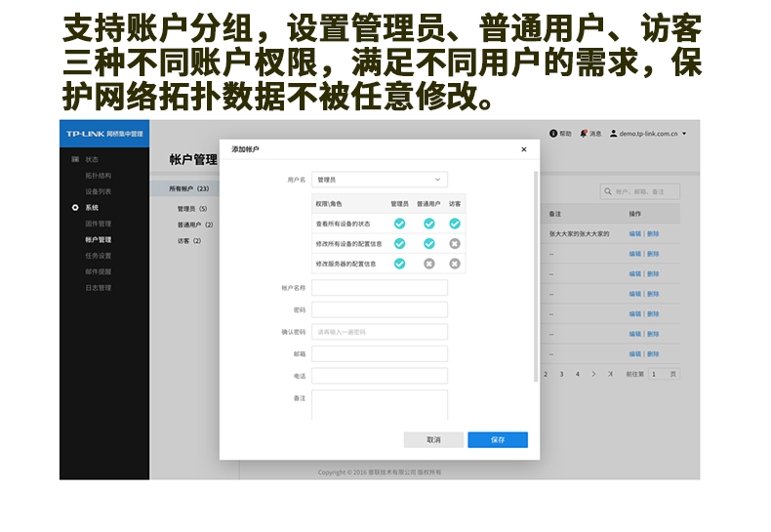This screenshot has width=771, height=532.
Task: Open 日志管理 in the sidebar
Action: [98, 288]
